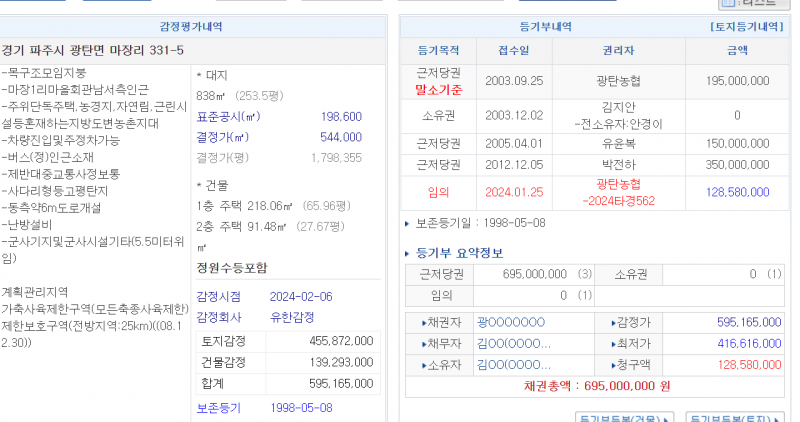Click the 보존등기 label in appraisal panel
The width and height of the screenshot is (800, 422).
point(219,408)
